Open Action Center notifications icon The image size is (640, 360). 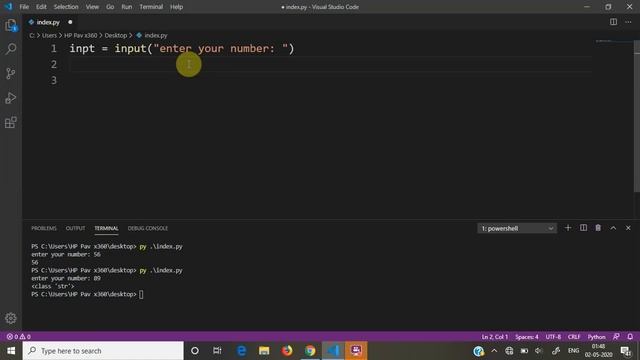625,351
